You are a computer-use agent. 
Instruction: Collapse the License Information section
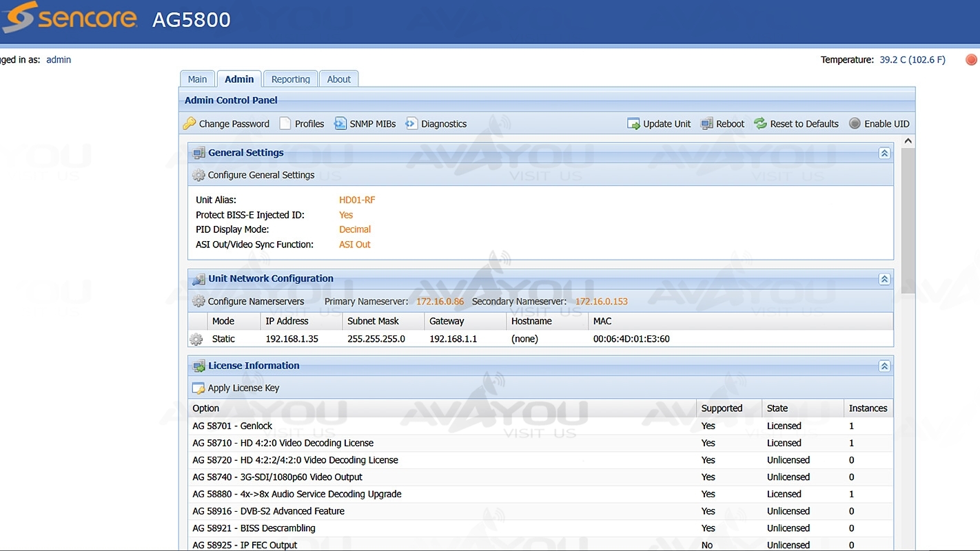point(884,366)
